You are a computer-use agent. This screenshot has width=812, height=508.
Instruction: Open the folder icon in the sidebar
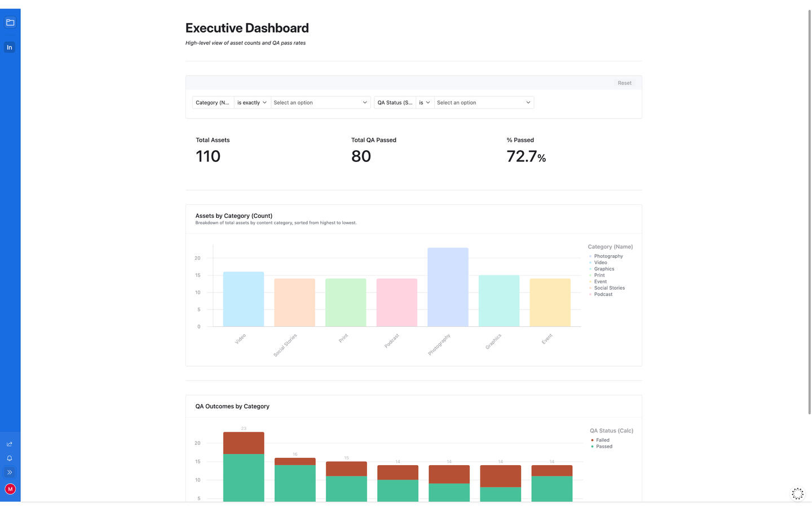point(10,22)
